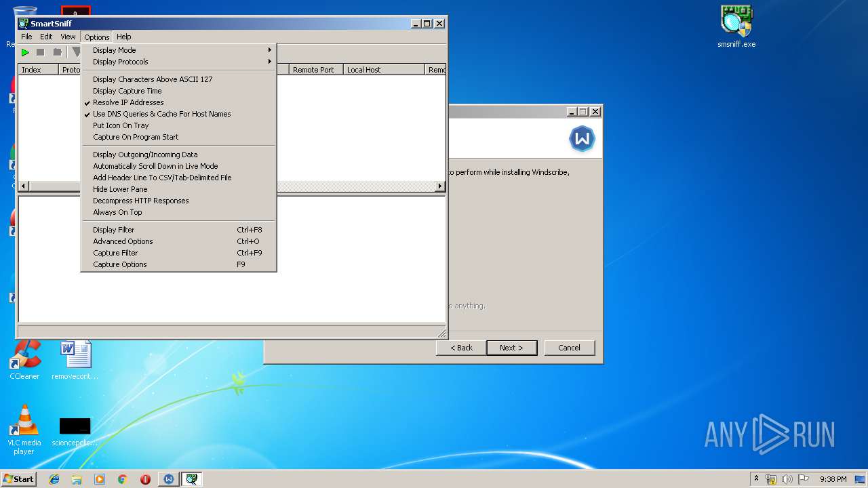Screen dimensions: 868x488
Task: Toggle Add Header Line To CSV/Tab-Delimited File
Action: (x=179, y=178)
